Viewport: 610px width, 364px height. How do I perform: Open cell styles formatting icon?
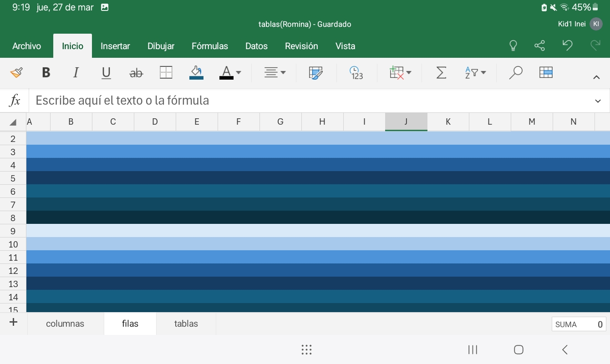315,73
